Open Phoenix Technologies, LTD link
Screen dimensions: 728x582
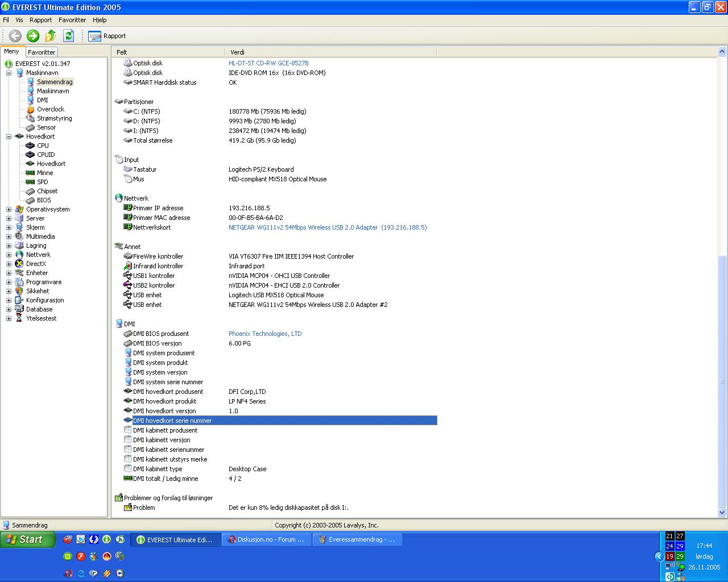point(265,334)
